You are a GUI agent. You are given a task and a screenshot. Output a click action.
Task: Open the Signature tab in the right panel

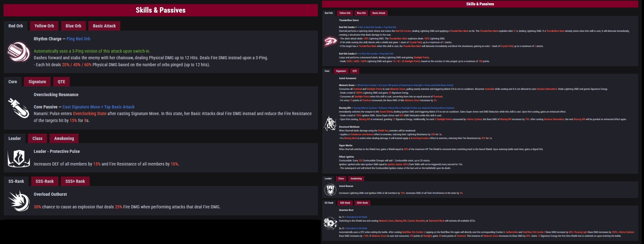(341, 71)
